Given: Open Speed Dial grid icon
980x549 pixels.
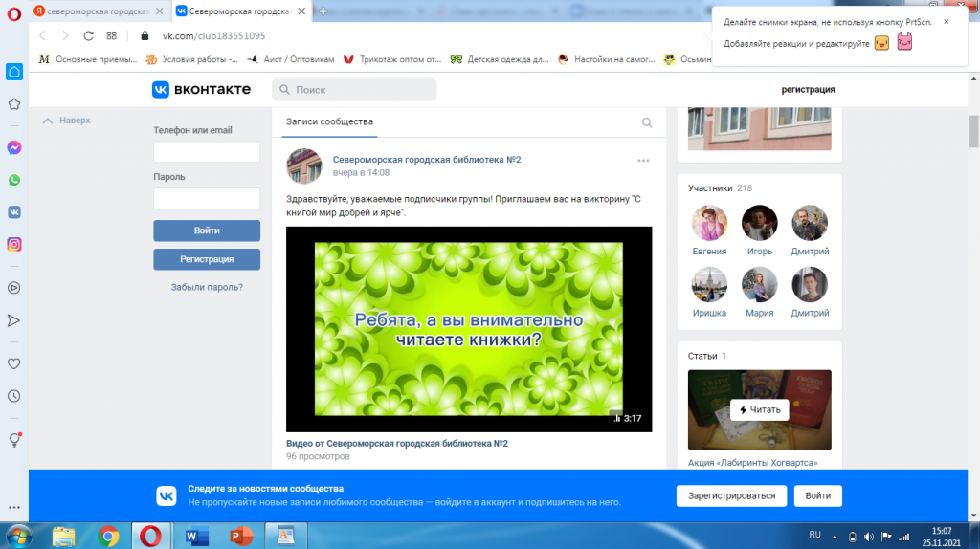Looking at the screenshot, I should 111,36.
